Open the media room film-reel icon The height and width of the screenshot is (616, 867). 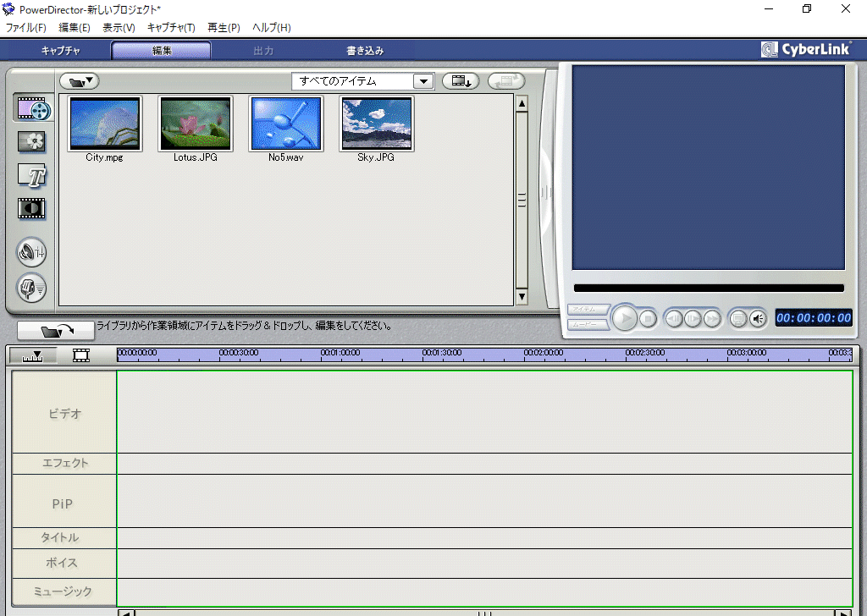(32, 109)
